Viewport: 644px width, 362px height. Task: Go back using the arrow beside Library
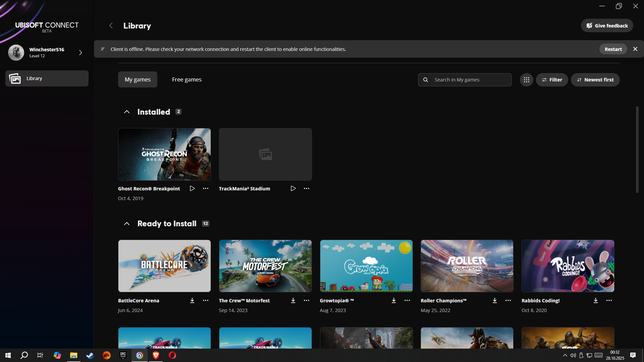(111, 25)
